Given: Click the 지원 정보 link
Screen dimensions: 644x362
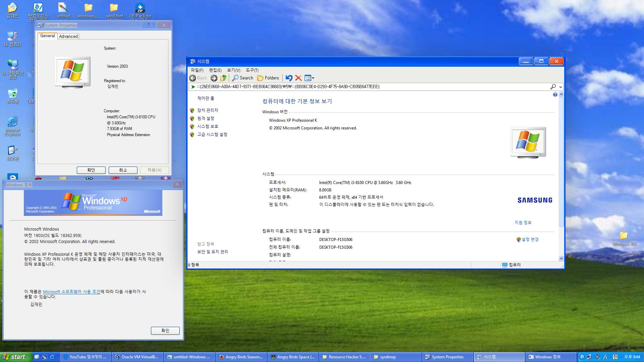Looking at the screenshot, I should pyautogui.click(x=523, y=223).
